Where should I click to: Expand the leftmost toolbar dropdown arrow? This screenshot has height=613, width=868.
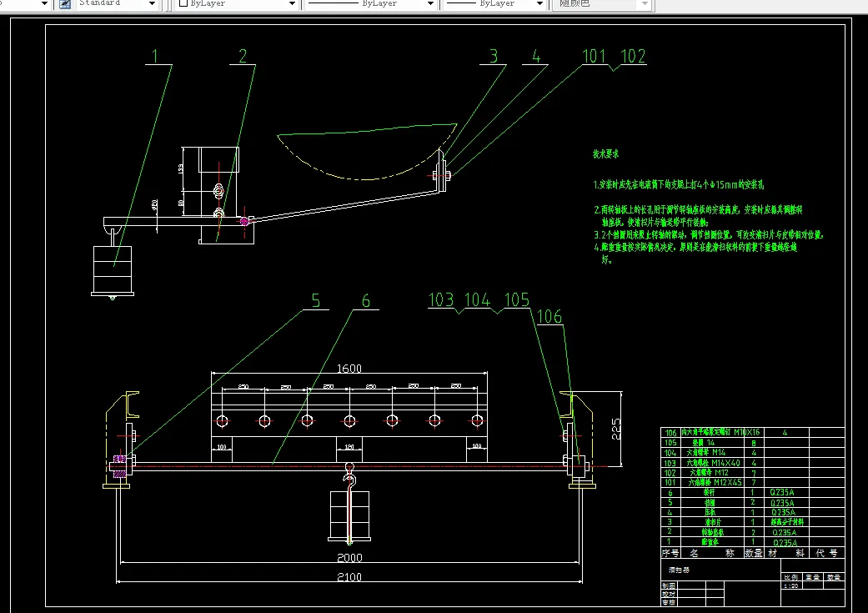(45, 4)
